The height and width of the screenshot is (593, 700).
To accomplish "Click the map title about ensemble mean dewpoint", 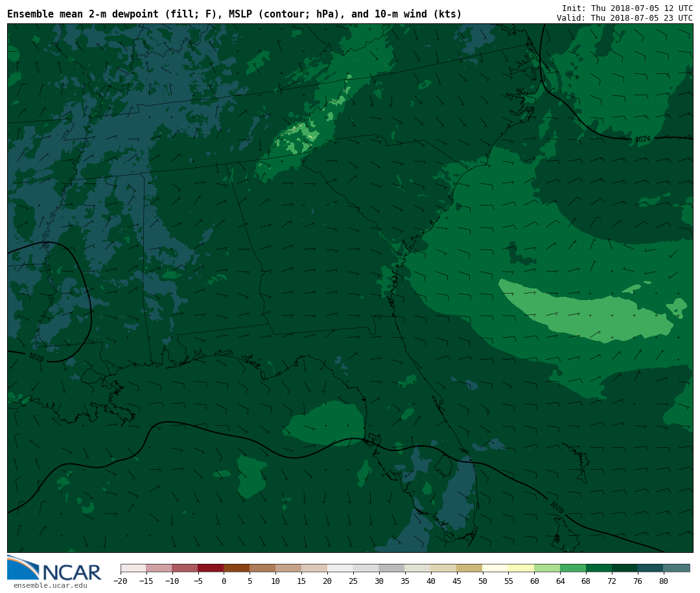I will coord(235,14).
